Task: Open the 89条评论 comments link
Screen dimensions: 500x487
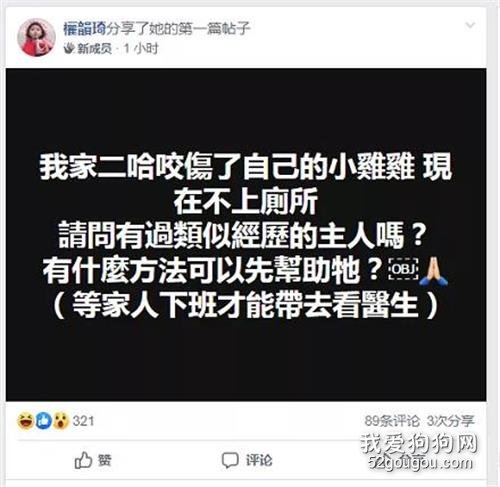Action: click(392, 421)
